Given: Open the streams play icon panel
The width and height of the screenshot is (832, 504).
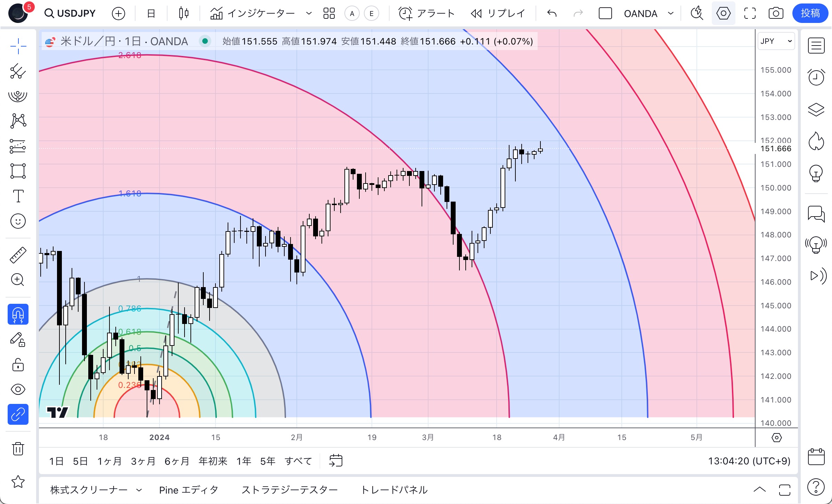Looking at the screenshot, I should click(x=818, y=276).
